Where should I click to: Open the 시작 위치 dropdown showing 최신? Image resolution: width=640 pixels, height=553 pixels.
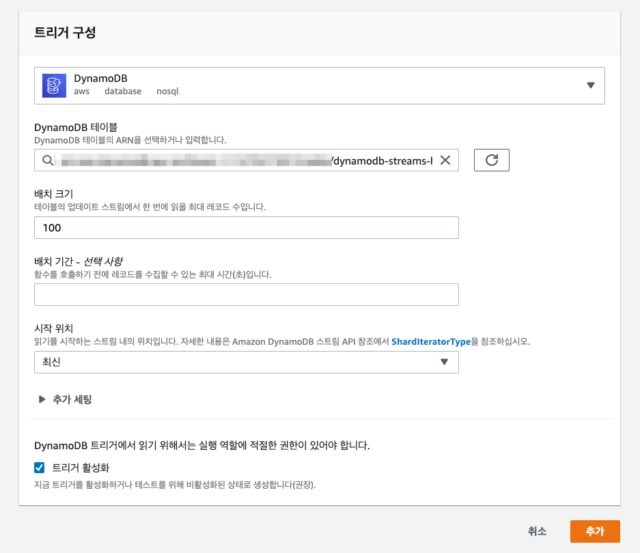[246, 362]
